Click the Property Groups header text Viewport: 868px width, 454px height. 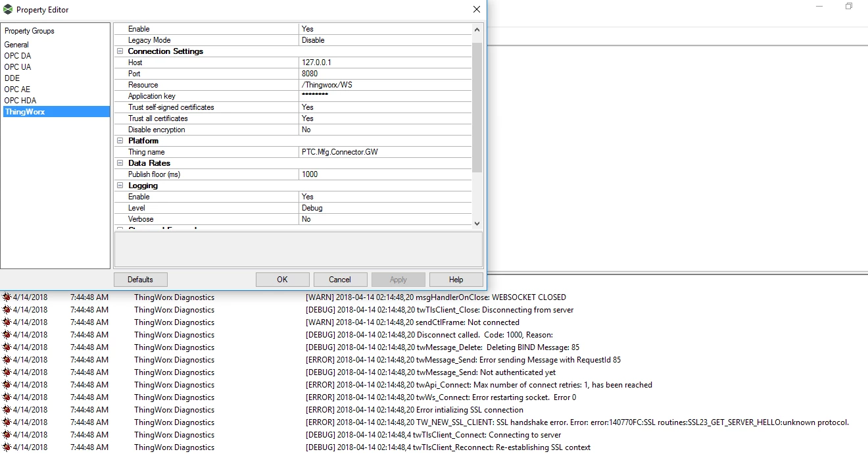tap(30, 31)
